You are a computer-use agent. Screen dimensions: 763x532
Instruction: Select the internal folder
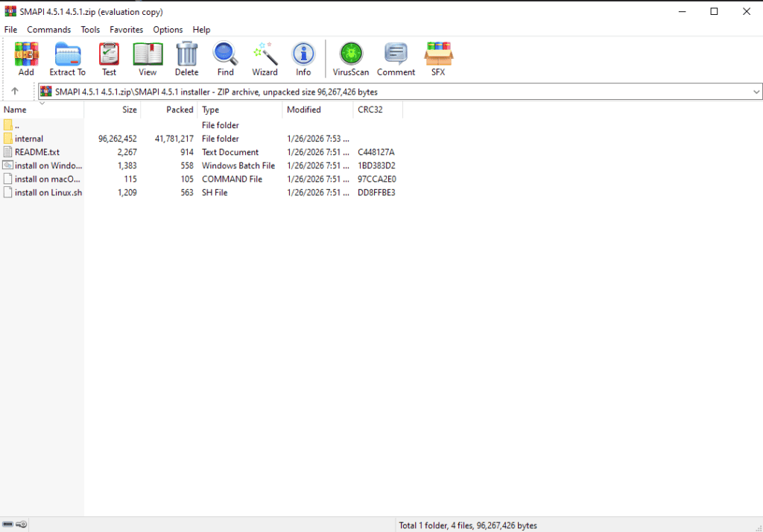(29, 139)
